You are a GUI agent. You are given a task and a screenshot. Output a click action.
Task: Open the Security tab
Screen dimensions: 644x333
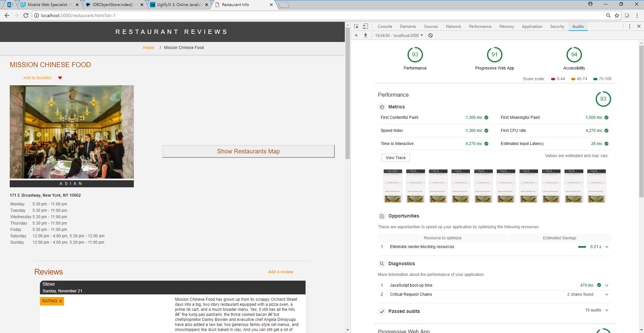[557, 27]
